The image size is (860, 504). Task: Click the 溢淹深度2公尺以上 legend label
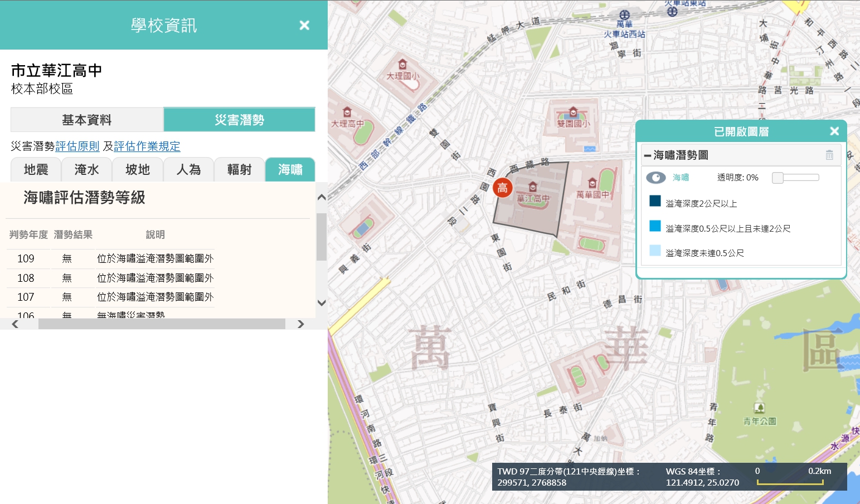point(701,204)
